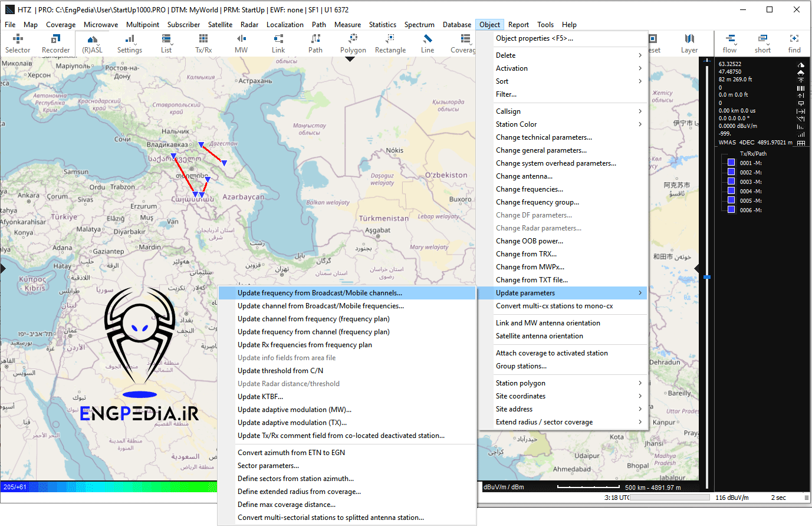
Task: Click the dBuV/m / dBm unit label
Action: pyautogui.click(x=504, y=488)
